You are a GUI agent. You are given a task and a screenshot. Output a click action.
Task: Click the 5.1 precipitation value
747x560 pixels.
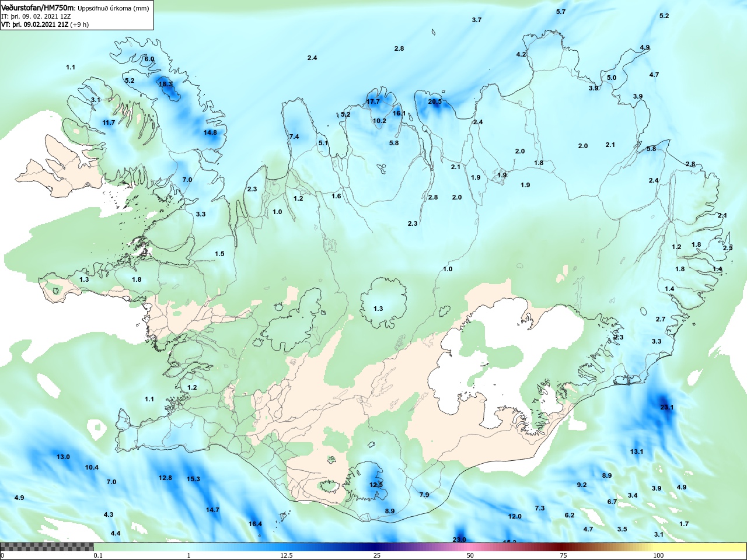tap(323, 143)
